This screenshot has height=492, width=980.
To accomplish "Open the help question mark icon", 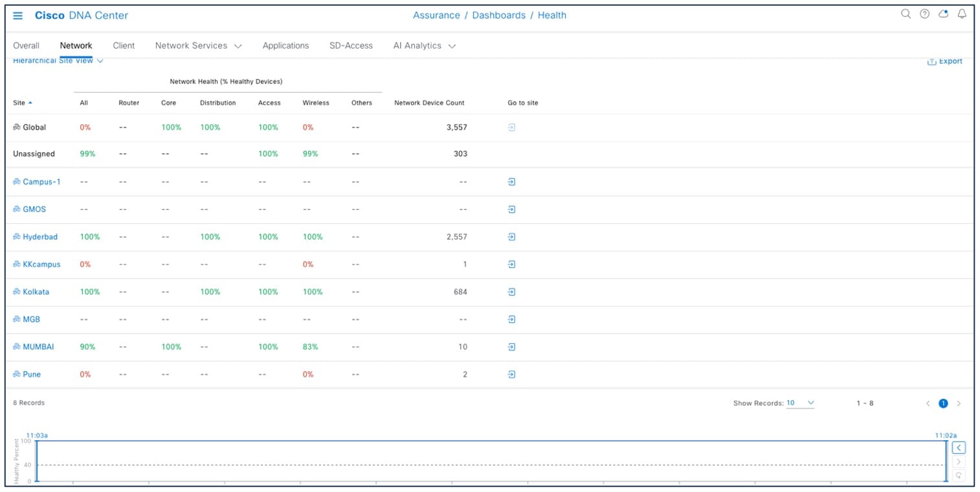I will (924, 14).
